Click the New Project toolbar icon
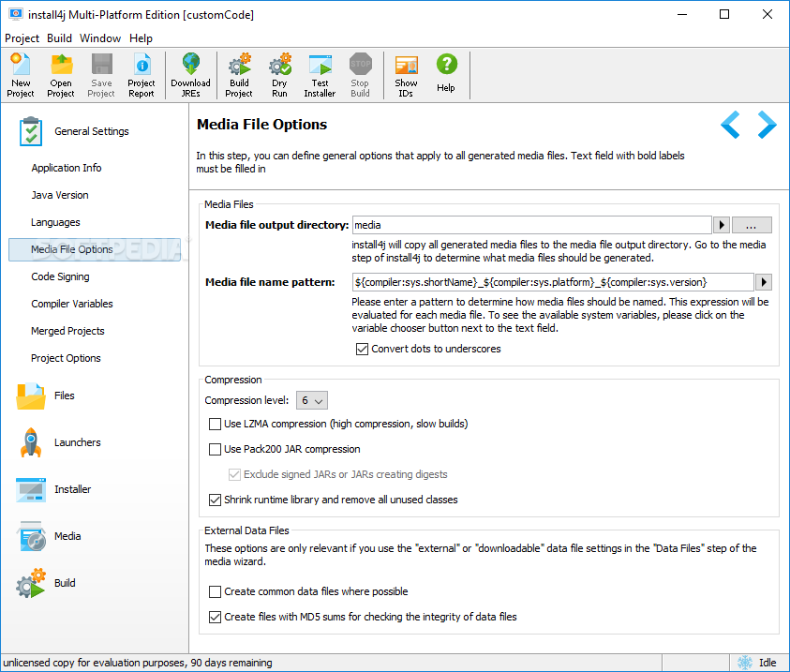Screen dimensions: 790x672 [21, 75]
